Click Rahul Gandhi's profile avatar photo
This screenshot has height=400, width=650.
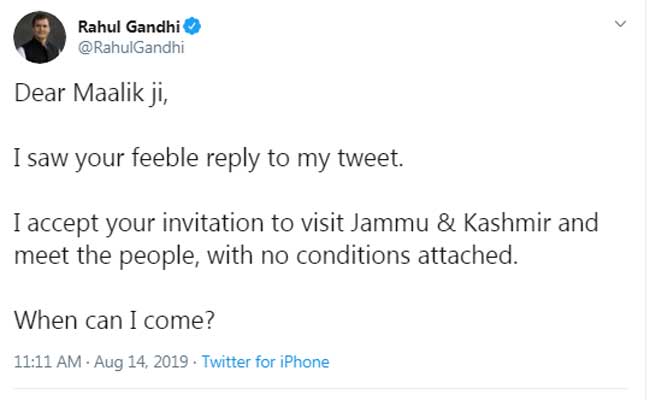tap(37, 36)
